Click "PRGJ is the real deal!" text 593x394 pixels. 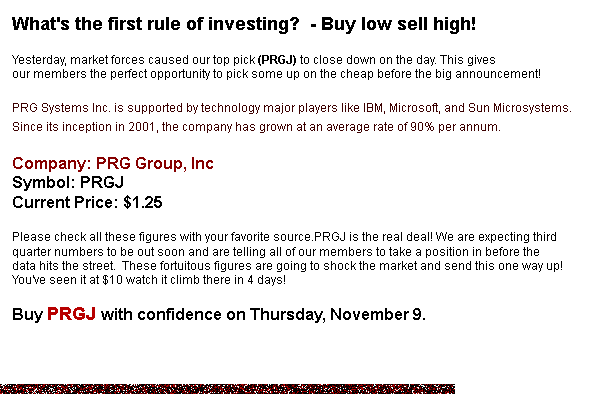(x=373, y=237)
